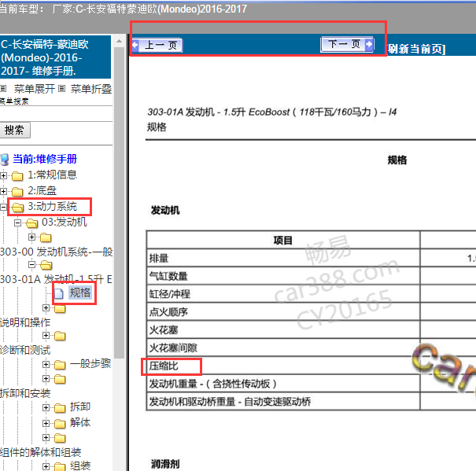Select 303-00 发动机系统-一般 tree item
Screen dimensions: 476x471
(56, 252)
